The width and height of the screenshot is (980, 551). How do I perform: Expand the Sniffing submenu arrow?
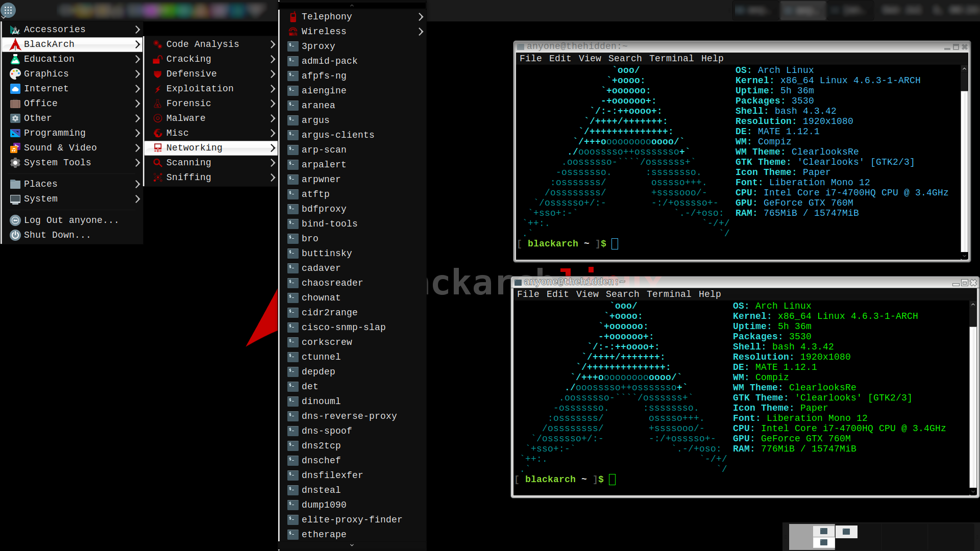tap(273, 178)
